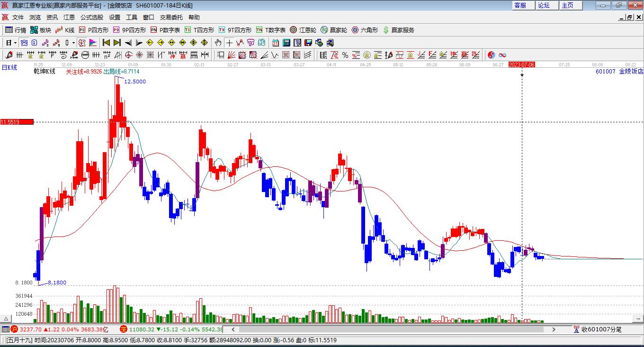Click the 乾坤K线 indicator label
Screen dimensions: 644x347
pos(45,72)
